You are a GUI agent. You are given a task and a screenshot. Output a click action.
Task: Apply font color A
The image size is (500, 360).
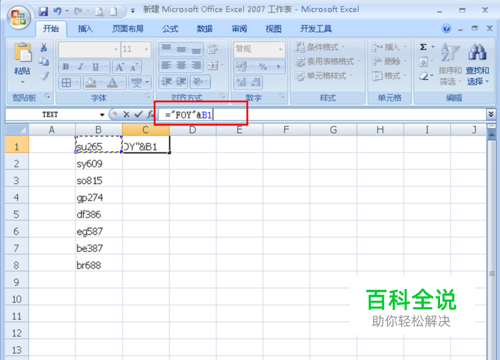113,82
